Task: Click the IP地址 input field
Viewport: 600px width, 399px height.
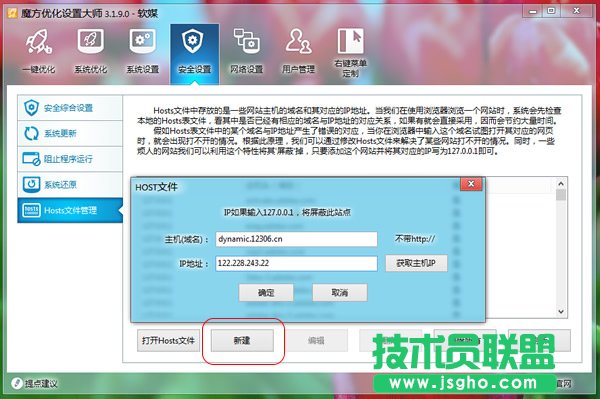Action: [x=296, y=263]
